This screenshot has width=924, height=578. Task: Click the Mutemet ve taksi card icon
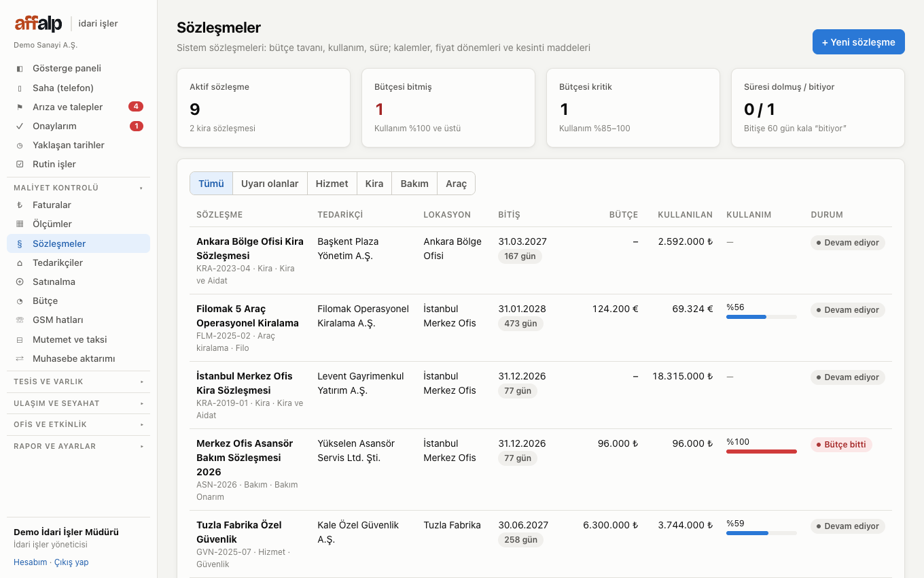pos(20,339)
